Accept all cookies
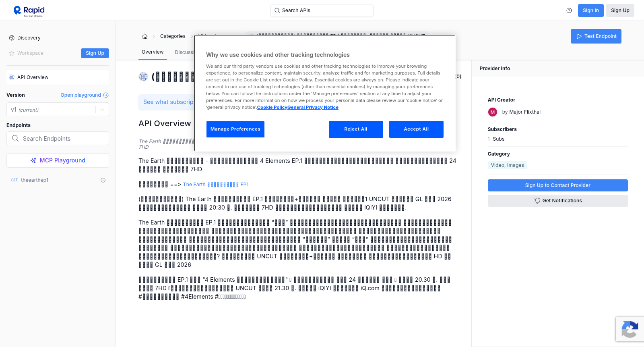 pyautogui.click(x=416, y=129)
